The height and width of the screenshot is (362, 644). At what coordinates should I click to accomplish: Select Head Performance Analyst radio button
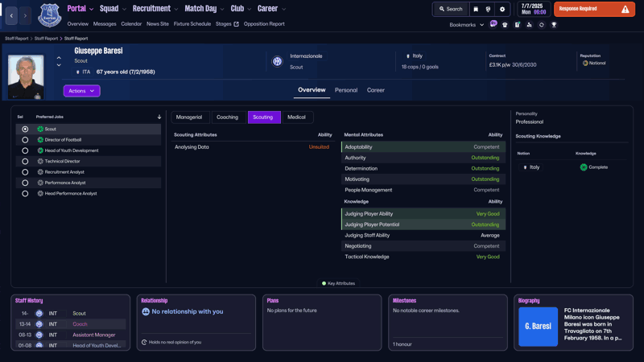[25, 193]
